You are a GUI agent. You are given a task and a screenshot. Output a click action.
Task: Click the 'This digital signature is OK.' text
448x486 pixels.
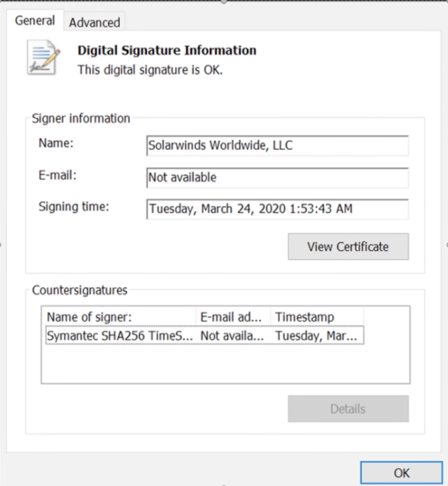150,69
